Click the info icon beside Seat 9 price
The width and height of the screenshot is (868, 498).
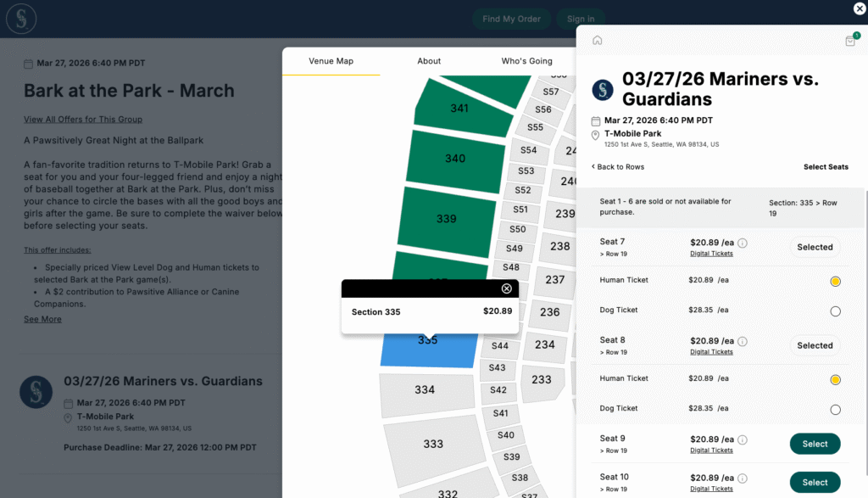coord(743,439)
